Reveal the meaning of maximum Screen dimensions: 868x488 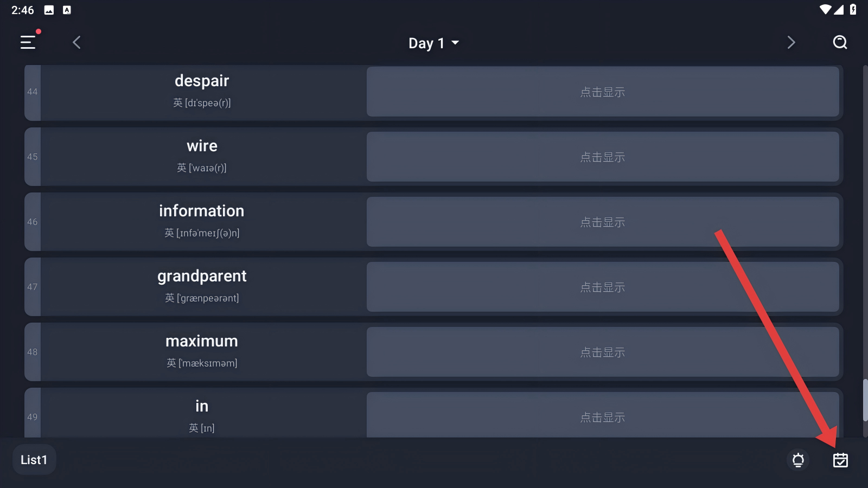tap(602, 352)
